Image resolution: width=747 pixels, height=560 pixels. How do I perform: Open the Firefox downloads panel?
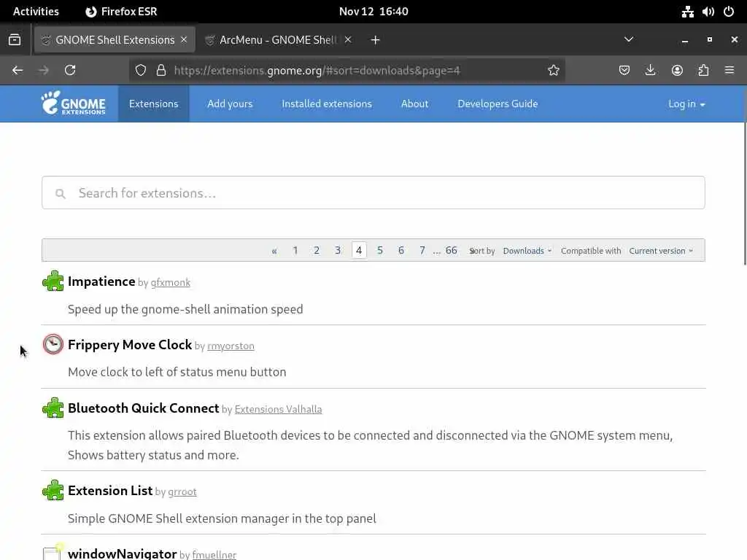(650, 71)
